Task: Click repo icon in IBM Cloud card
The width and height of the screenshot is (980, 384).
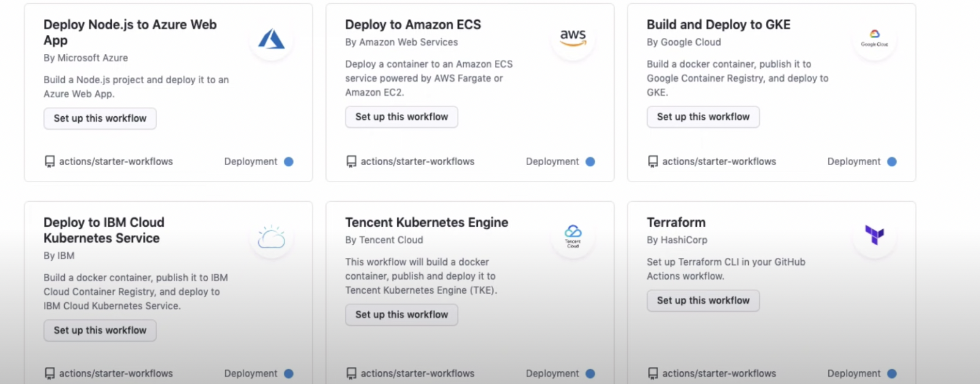Action: 50,374
